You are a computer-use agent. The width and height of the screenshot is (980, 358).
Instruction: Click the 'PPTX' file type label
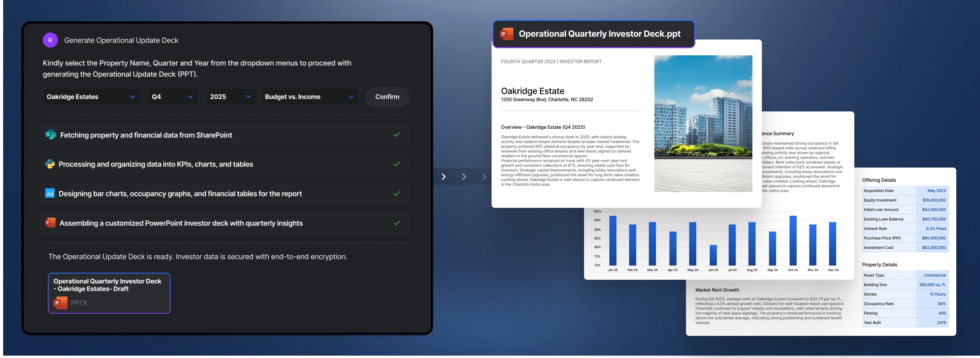tap(79, 303)
